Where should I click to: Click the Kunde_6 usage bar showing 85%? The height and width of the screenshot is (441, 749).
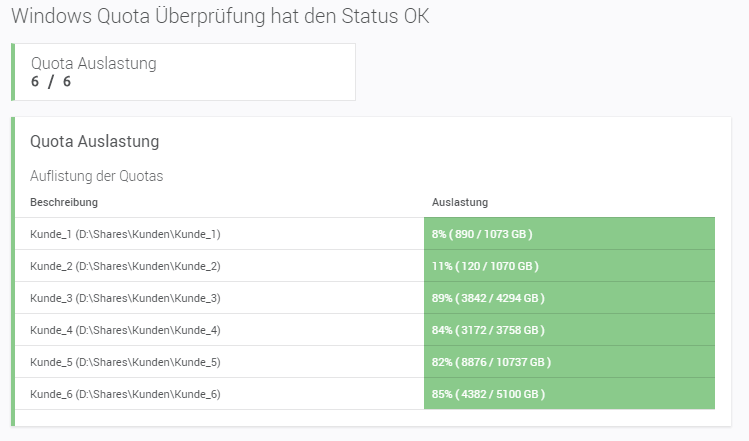click(x=569, y=394)
